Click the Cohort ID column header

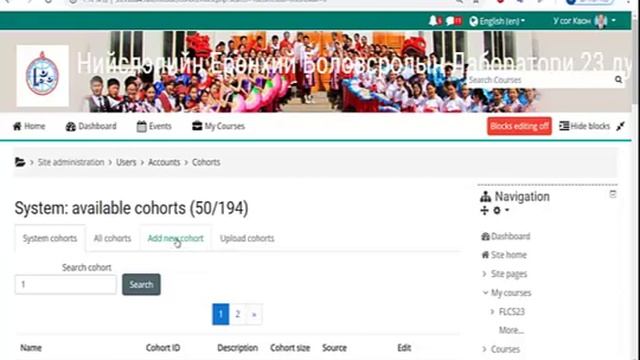tap(163, 348)
